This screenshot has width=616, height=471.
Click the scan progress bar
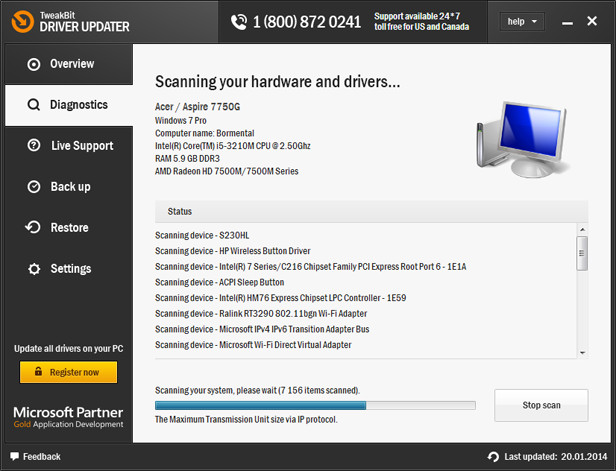[x=315, y=405]
